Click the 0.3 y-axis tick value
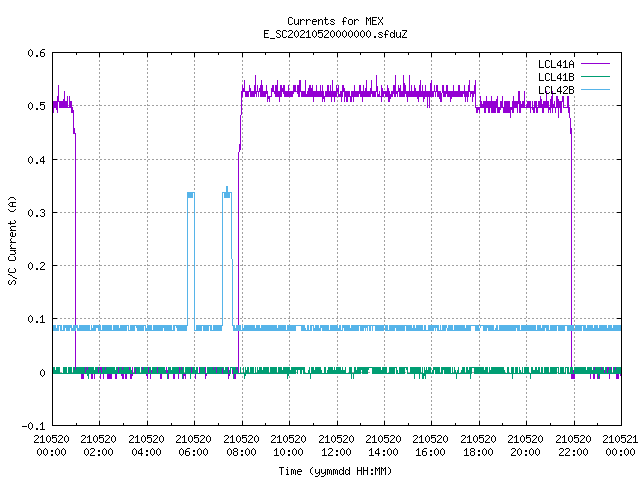This screenshot has height=480, width=640. [x=36, y=213]
